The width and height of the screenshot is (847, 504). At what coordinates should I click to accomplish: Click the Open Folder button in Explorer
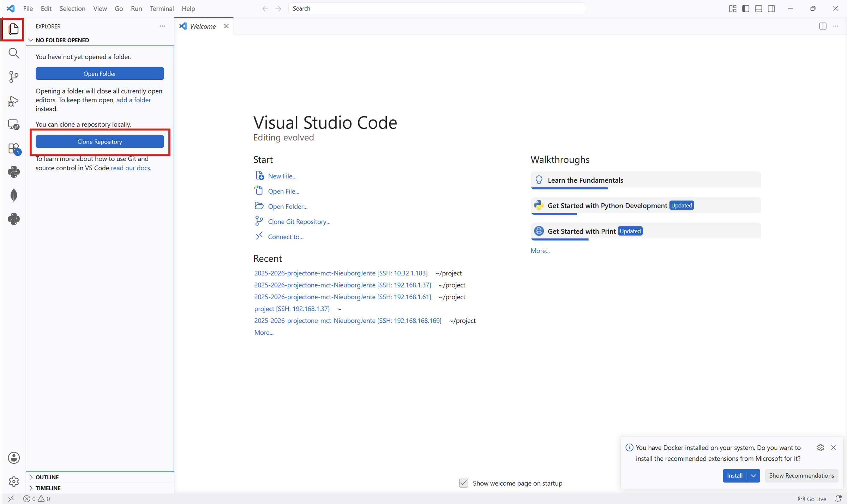coord(100,73)
